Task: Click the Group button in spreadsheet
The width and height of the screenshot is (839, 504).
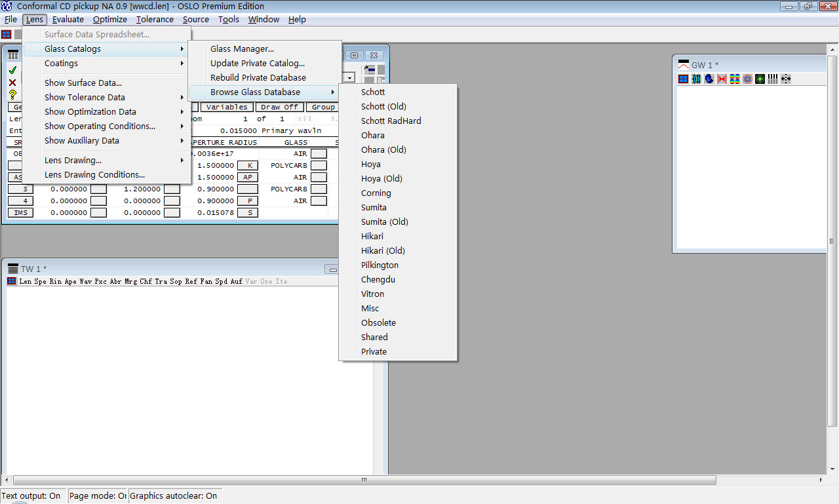Action: 323,107
